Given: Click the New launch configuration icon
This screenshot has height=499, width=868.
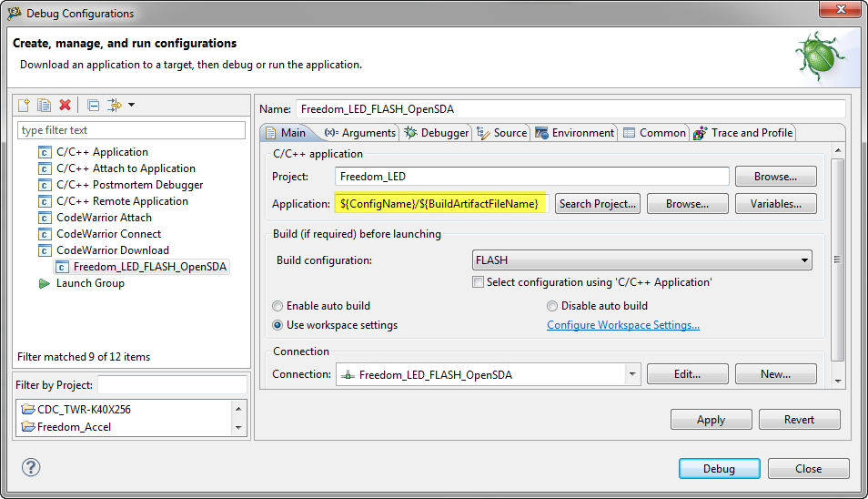Looking at the screenshot, I should (x=25, y=106).
